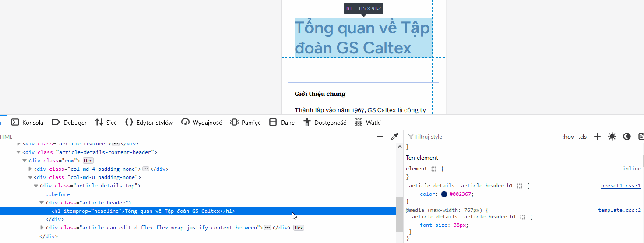This screenshot has height=243, width=644.
Task: Open the preset1.css:1 source link
Action: point(621,186)
